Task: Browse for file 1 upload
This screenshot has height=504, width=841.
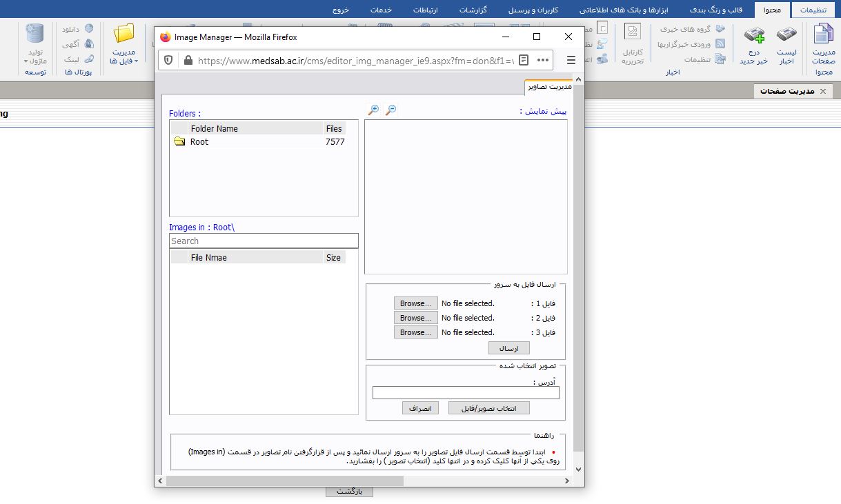Action: [416, 303]
